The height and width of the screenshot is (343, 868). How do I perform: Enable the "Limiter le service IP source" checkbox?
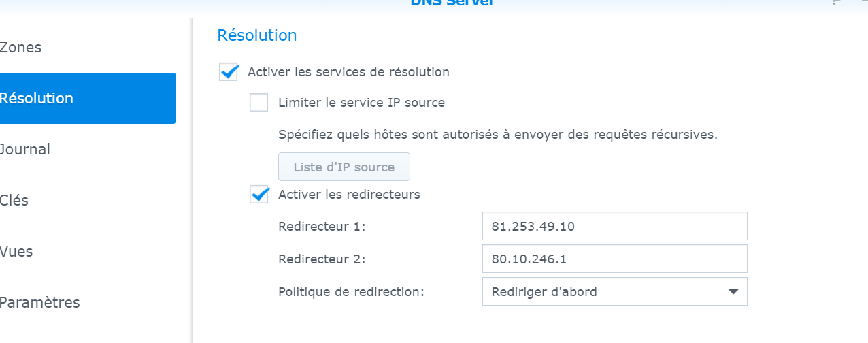click(x=259, y=103)
